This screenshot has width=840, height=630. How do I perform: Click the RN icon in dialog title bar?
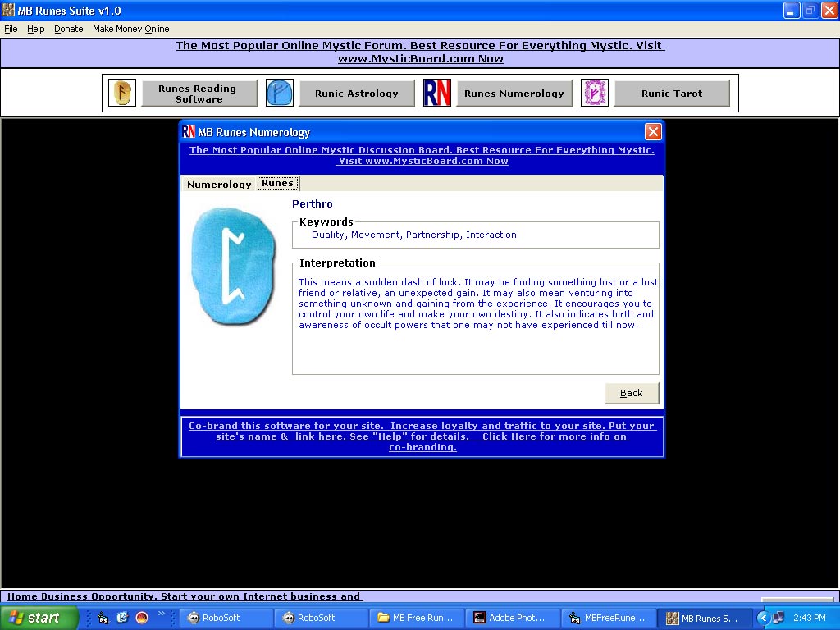[x=189, y=131]
